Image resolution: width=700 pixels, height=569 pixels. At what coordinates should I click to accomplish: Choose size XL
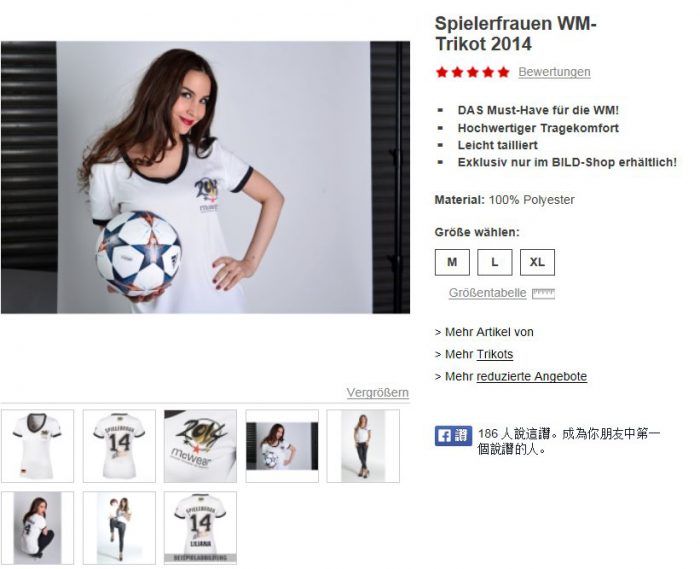538,262
